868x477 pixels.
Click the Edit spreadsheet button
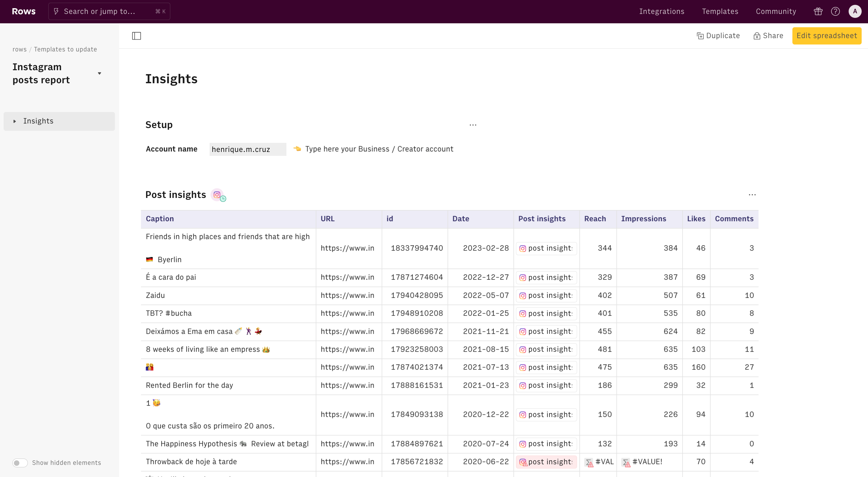tap(826, 36)
